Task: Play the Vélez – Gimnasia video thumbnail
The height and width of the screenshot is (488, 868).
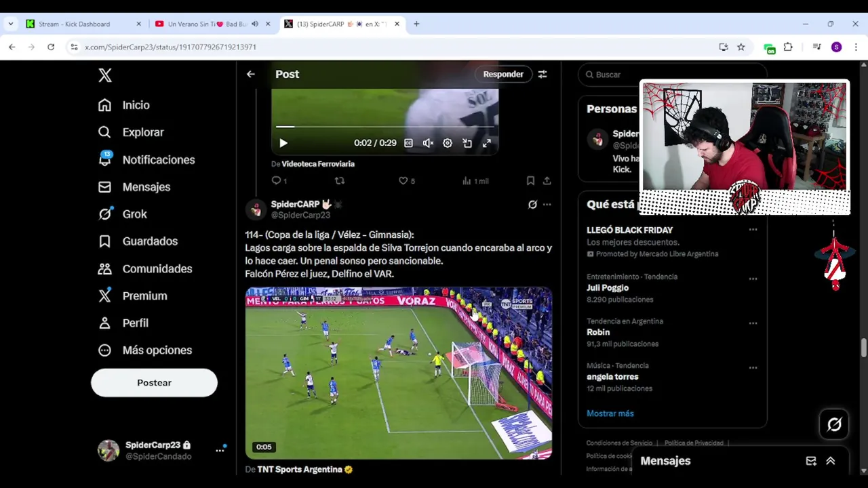Action: (399, 373)
